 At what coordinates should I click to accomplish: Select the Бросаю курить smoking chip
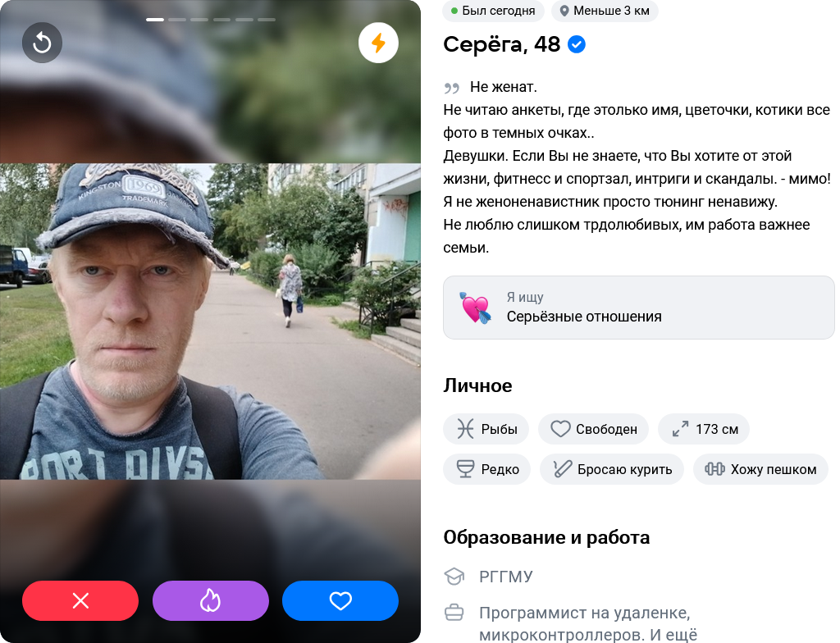[x=612, y=469]
